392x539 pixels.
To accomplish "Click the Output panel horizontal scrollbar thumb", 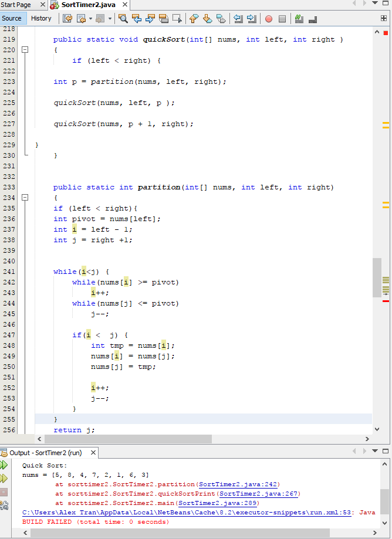I will [180, 533].
